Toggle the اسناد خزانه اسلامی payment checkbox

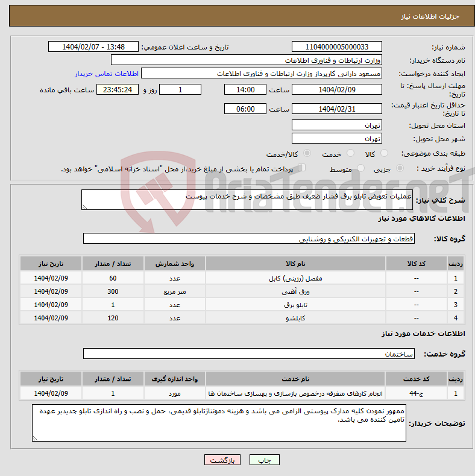[301, 168]
